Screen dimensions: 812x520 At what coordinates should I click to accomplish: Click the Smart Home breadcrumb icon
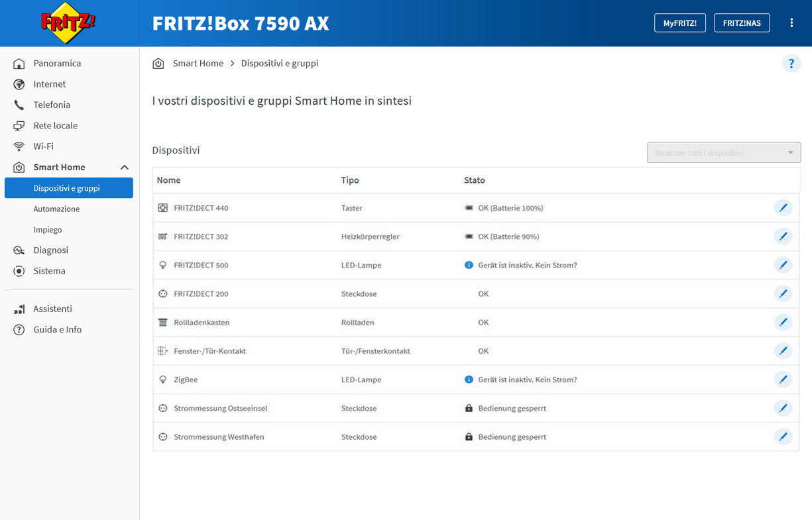(158, 64)
